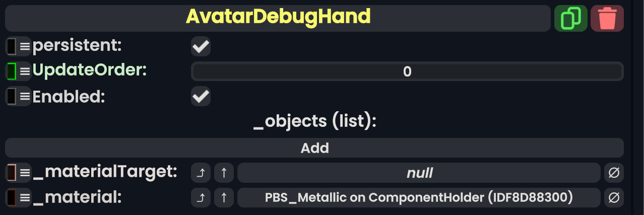
Task: Open the _material field hamburger menu
Action: click(25, 198)
